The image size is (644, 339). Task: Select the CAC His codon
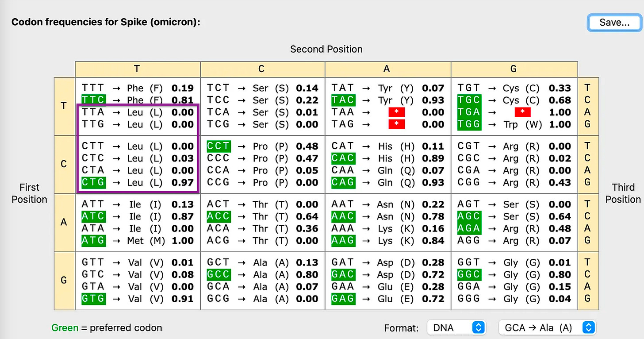[343, 158]
